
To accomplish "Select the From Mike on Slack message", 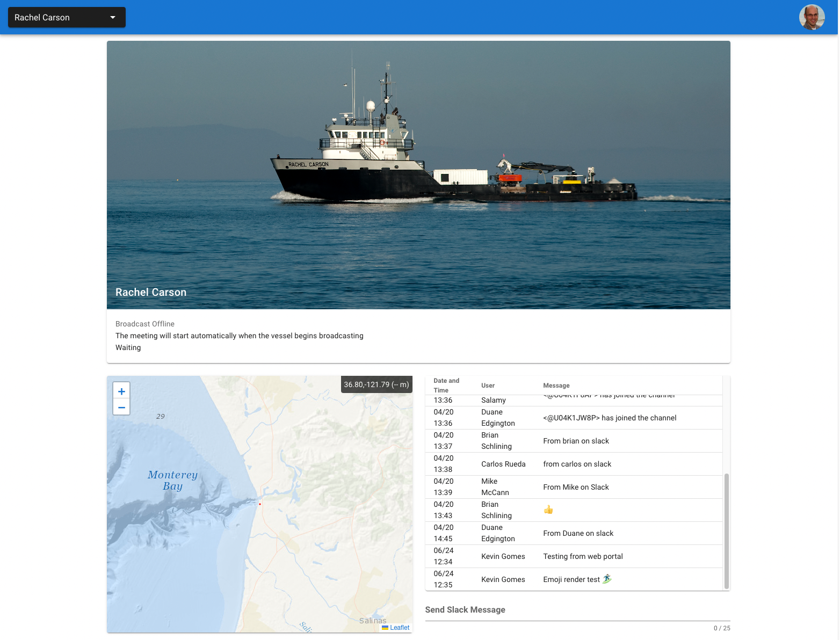I will click(576, 487).
